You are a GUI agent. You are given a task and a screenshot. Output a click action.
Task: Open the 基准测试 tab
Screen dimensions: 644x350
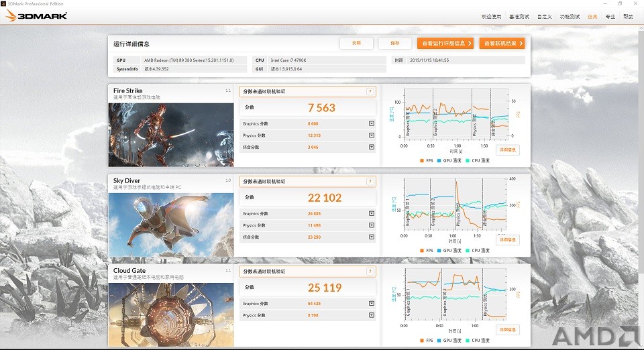pyautogui.click(x=519, y=16)
